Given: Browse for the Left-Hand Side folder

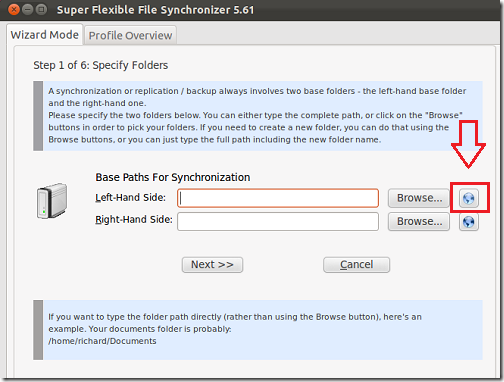Looking at the screenshot, I should tap(419, 198).
